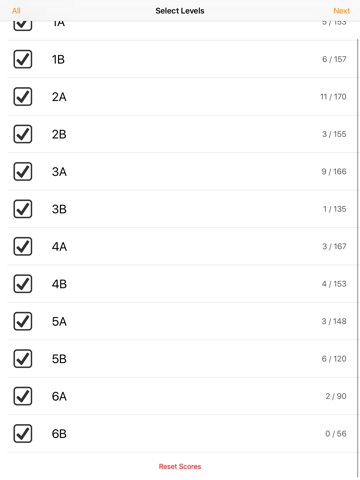Toggle the 4A level checkbox
360x480 pixels.
pyautogui.click(x=23, y=246)
